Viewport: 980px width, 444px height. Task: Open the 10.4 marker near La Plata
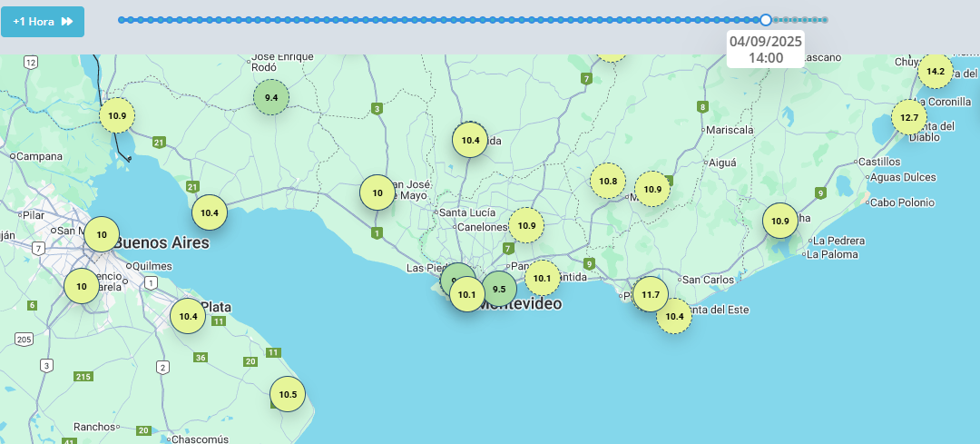coord(188,316)
